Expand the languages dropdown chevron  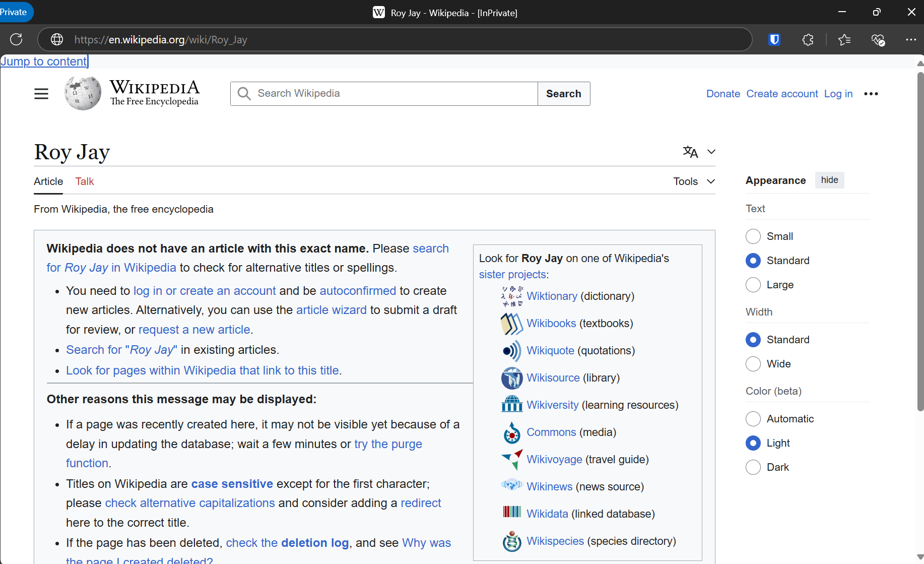711,152
